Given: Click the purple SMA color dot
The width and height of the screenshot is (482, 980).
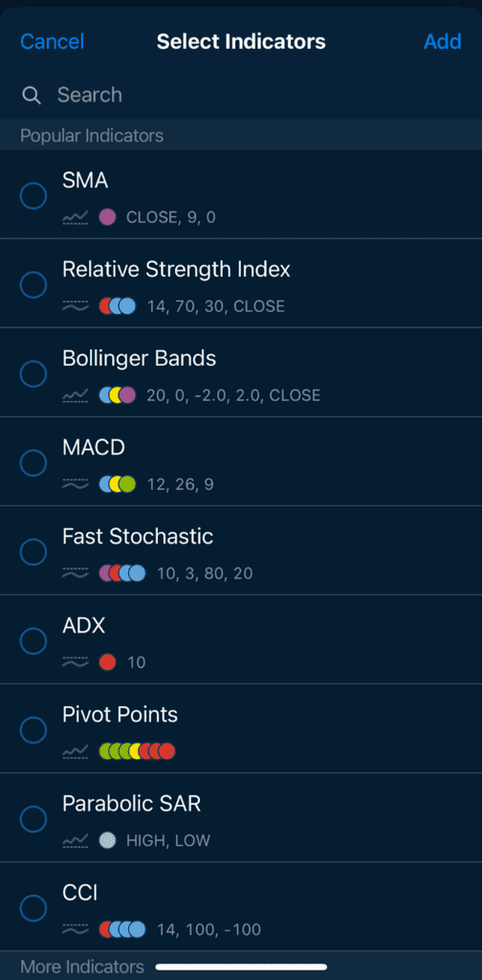Looking at the screenshot, I should 107,217.
